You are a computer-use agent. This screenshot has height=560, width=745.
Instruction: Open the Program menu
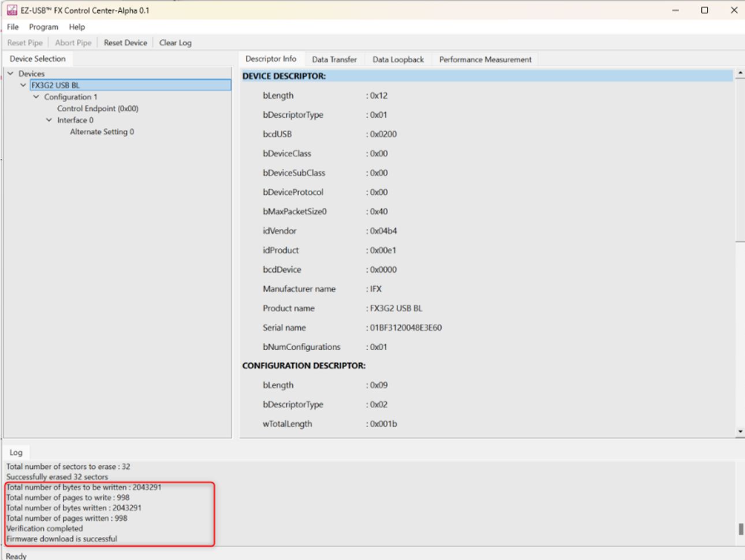pos(44,27)
